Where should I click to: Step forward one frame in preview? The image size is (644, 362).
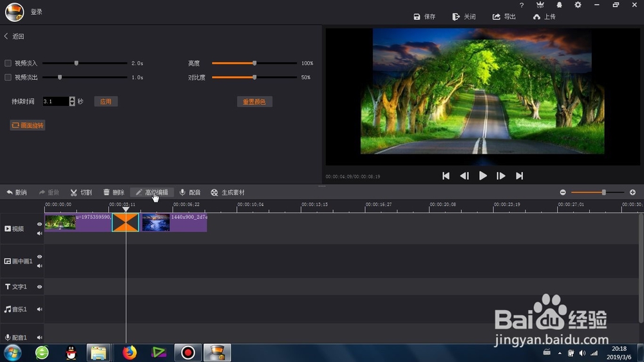[500, 176]
